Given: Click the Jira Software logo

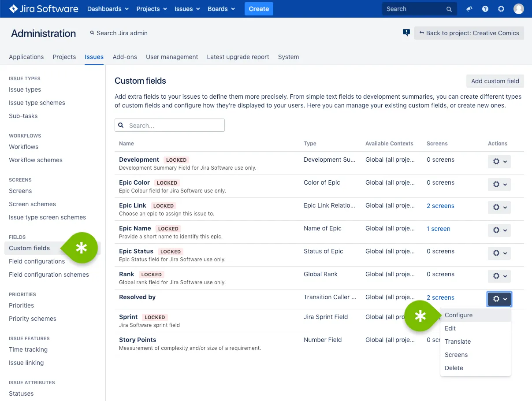Looking at the screenshot, I should [x=44, y=9].
